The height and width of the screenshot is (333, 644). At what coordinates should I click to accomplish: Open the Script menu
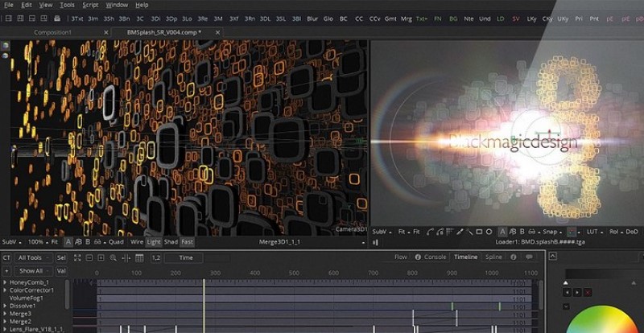click(90, 5)
